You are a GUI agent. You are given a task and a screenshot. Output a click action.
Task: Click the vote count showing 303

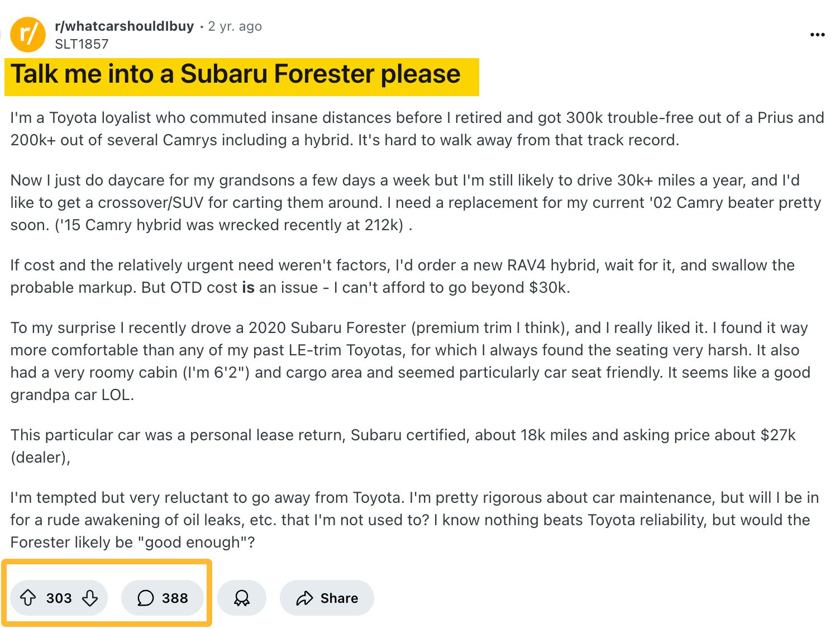click(58, 598)
